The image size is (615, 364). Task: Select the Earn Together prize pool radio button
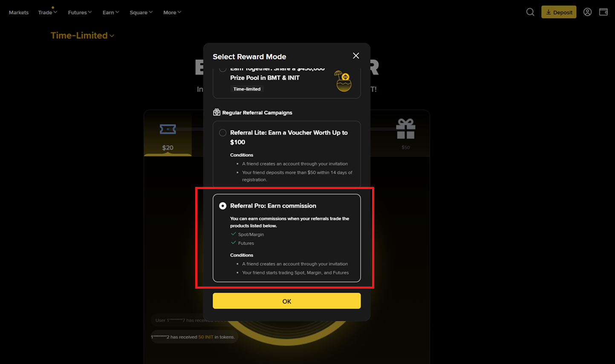point(222,69)
